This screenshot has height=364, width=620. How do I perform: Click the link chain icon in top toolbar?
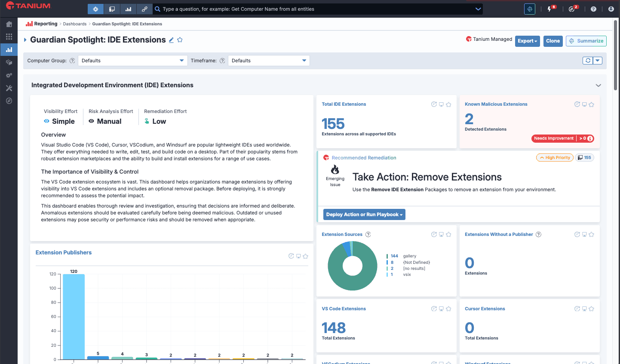pyautogui.click(x=144, y=9)
